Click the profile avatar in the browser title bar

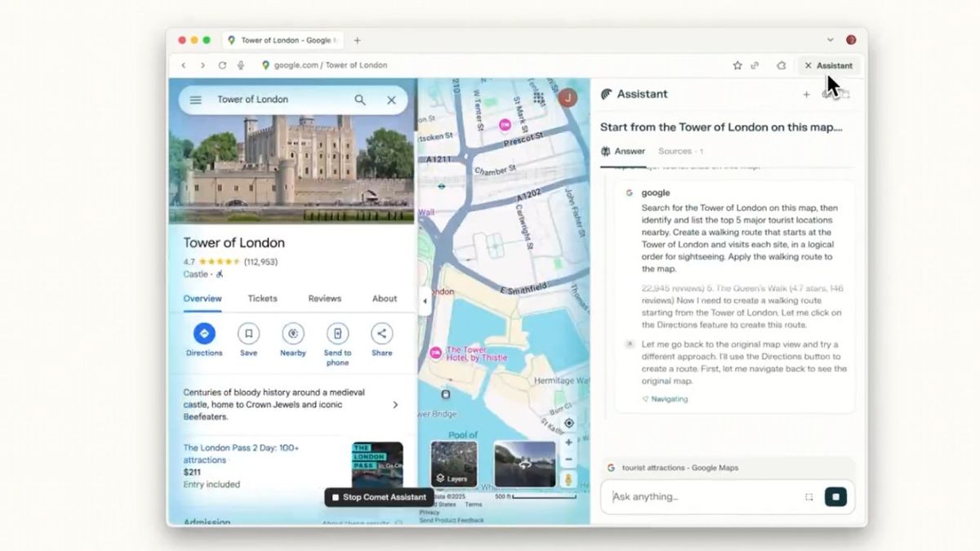[x=851, y=39]
